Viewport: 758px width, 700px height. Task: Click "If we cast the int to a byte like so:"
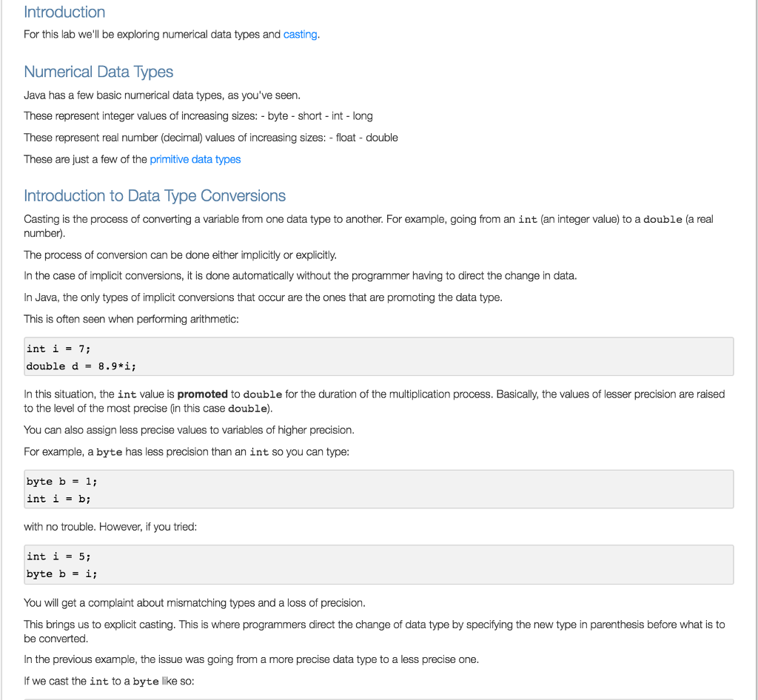pyautogui.click(x=110, y=681)
